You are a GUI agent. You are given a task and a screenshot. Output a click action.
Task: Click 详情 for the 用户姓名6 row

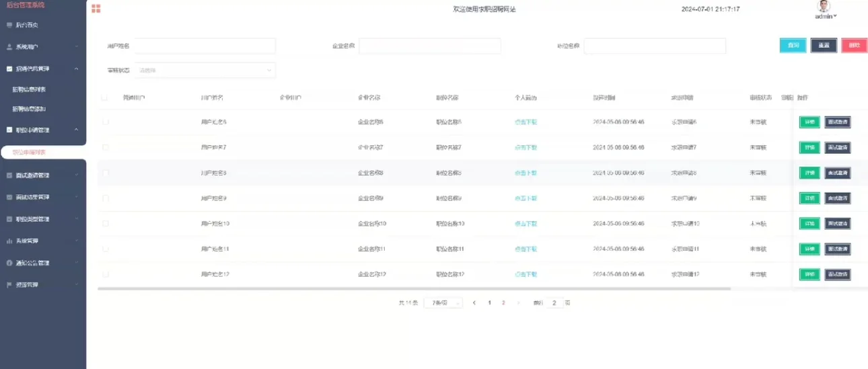pos(809,122)
